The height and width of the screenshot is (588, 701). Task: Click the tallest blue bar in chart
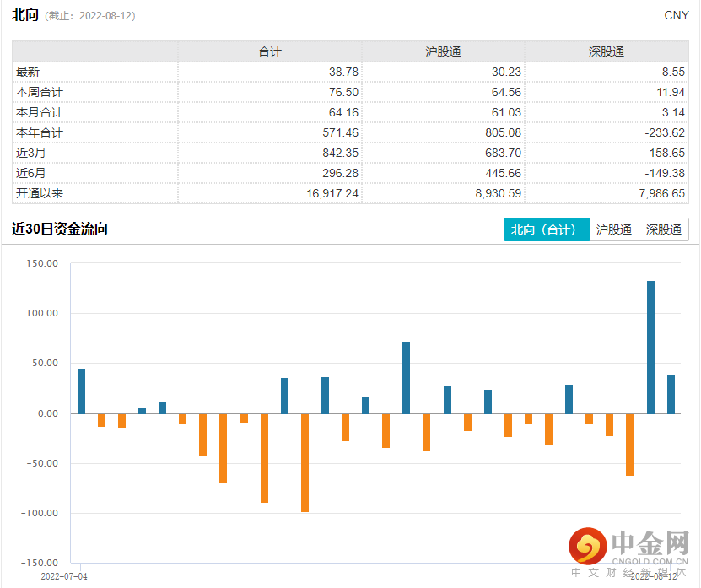[x=650, y=346]
